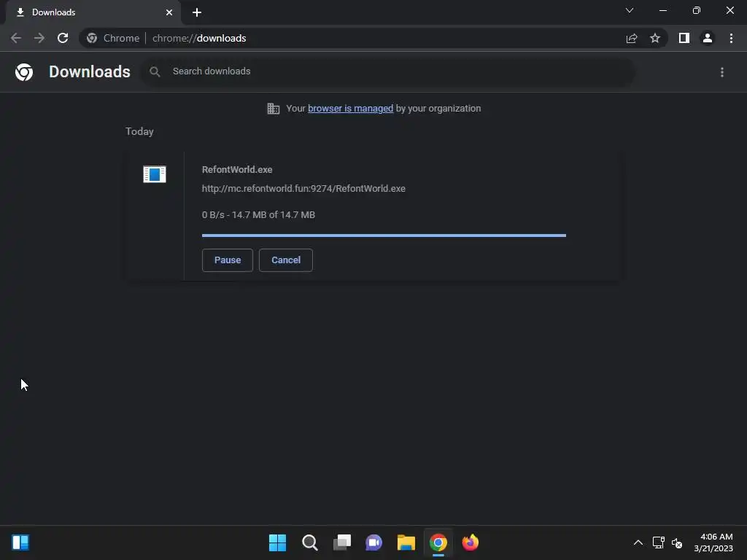Open the Chrome profile avatar menu
Viewport: 747px width, 560px height.
[708, 38]
